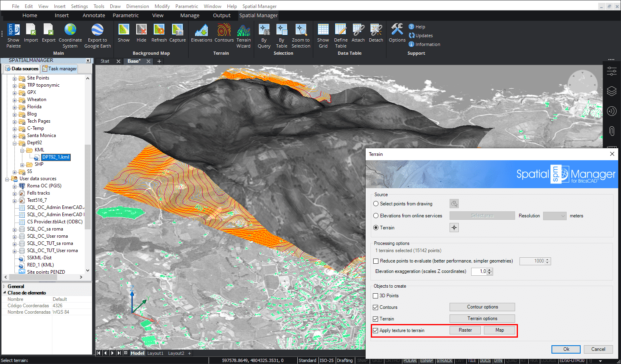
Task: Open the Annotate ribbon tab
Action: coord(94,16)
